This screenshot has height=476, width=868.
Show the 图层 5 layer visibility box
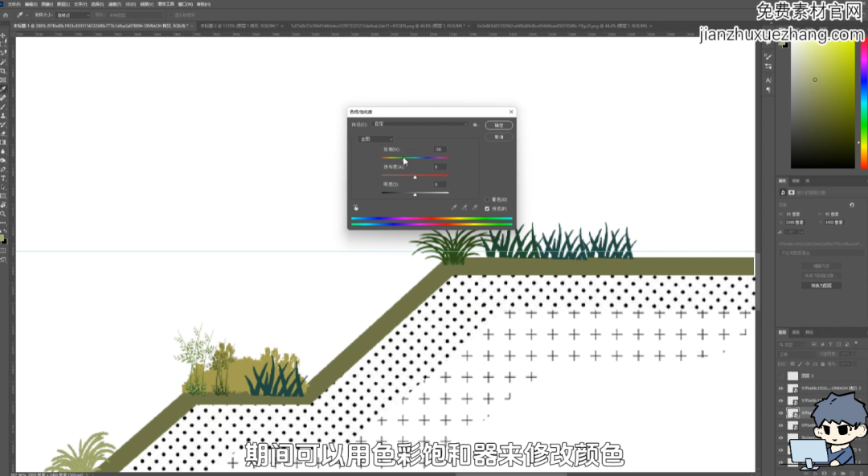click(x=781, y=375)
